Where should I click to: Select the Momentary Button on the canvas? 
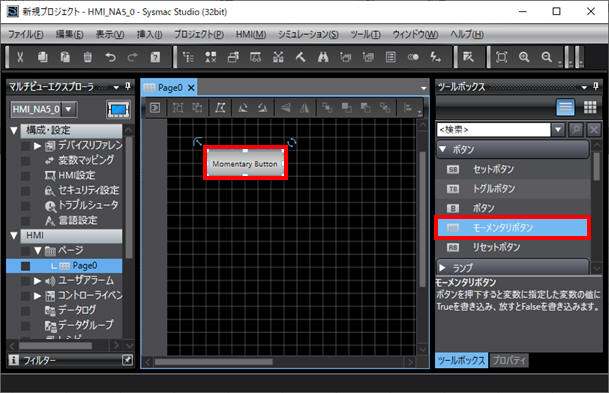[x=245, y=163]
